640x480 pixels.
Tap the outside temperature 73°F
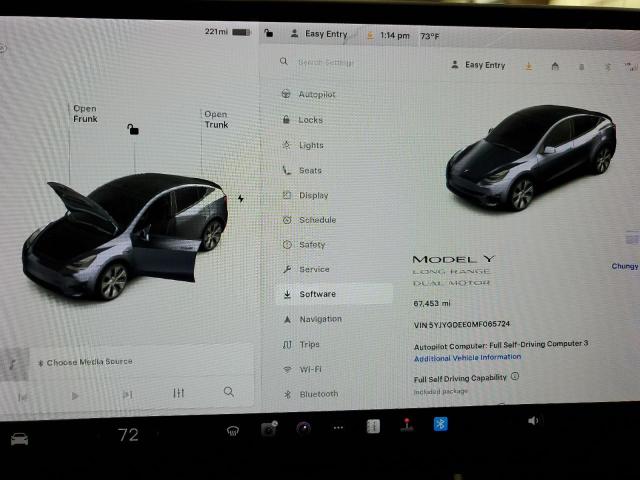[x=430, y=36]
